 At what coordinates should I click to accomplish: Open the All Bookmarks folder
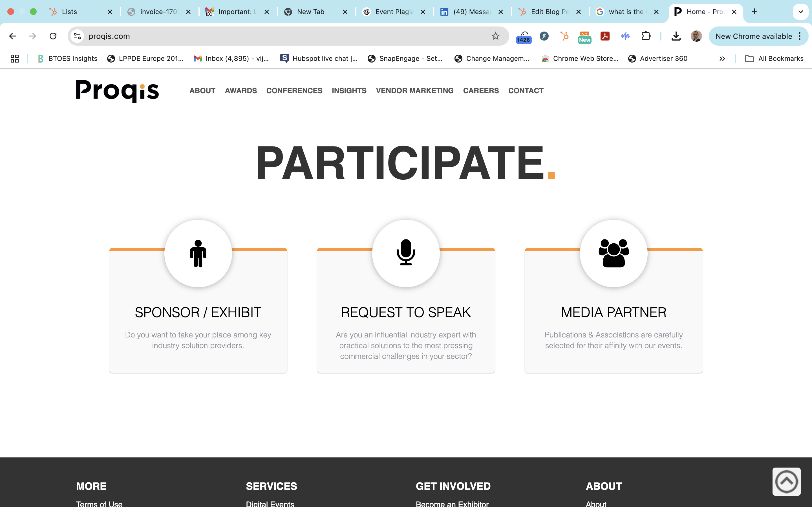click(774, 59)
